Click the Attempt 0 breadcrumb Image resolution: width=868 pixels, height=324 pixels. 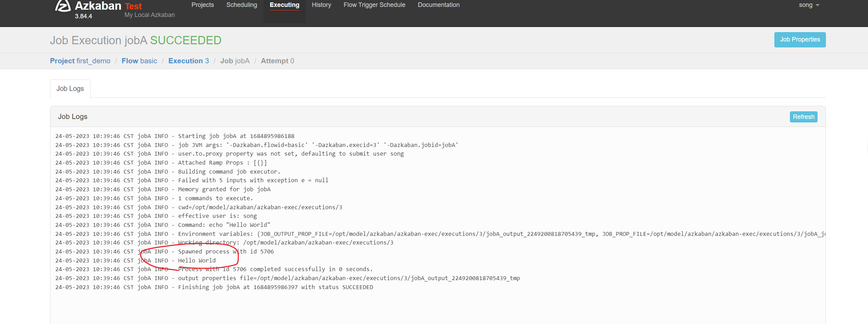[277, 61]
